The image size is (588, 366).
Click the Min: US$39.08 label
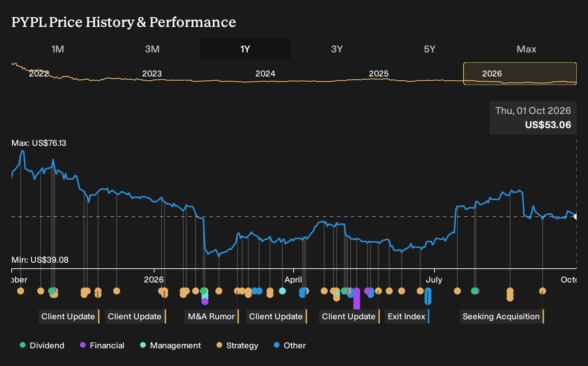(40, 260)
